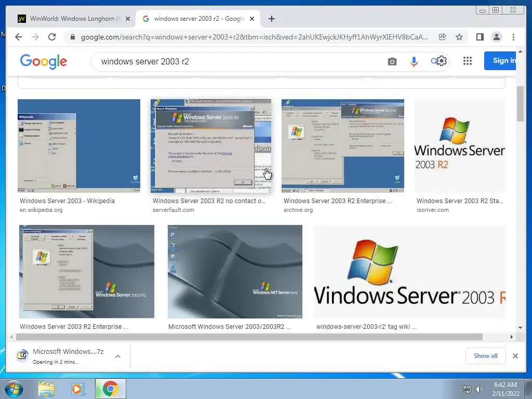Click Show all downloads
Screen dimensions: 532x399
coord(486,356)
